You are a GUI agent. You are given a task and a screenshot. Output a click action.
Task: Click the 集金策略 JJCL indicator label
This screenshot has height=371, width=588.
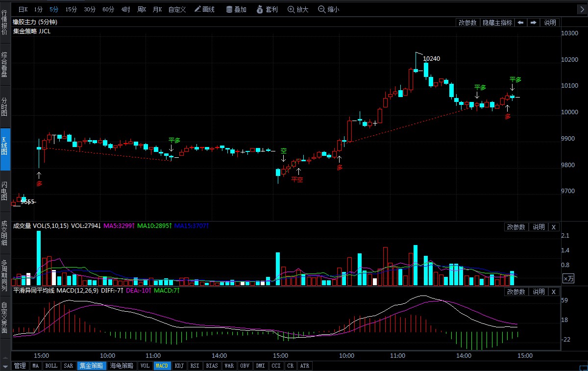[31, 31]
